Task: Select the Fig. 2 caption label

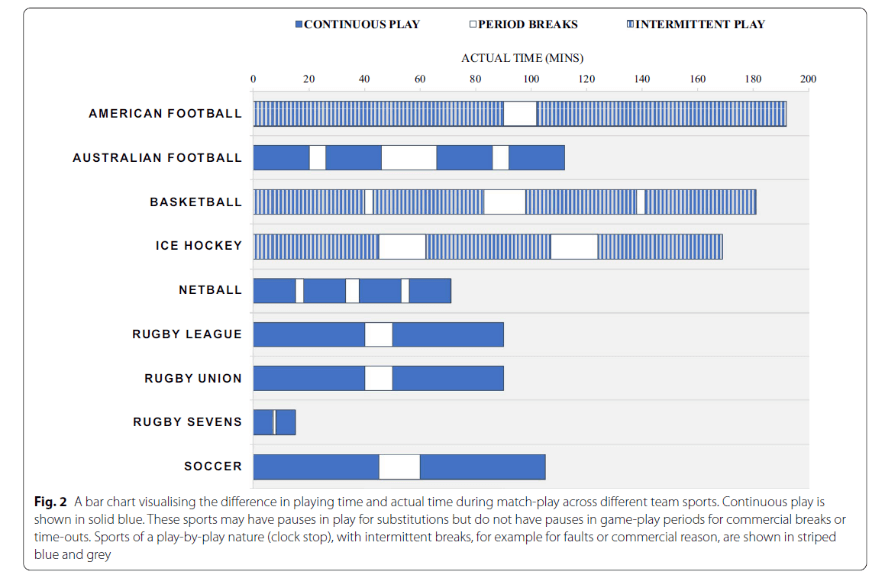Action: pos(47,501)
